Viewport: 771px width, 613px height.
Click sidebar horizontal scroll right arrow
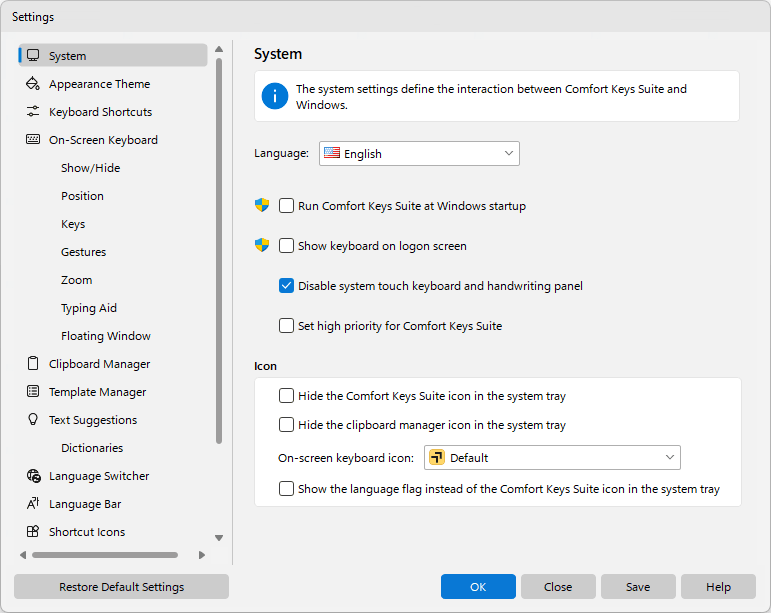coord(202,555)
